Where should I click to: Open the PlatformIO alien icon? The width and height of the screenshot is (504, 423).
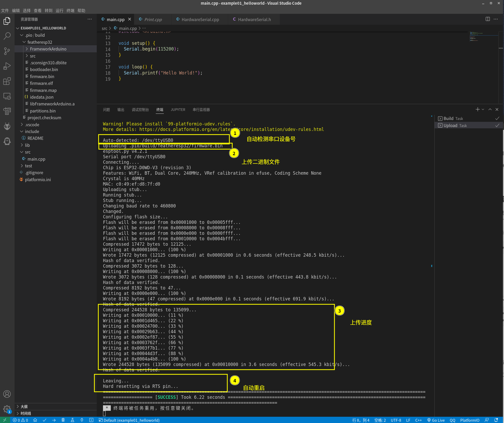(7, 127)
